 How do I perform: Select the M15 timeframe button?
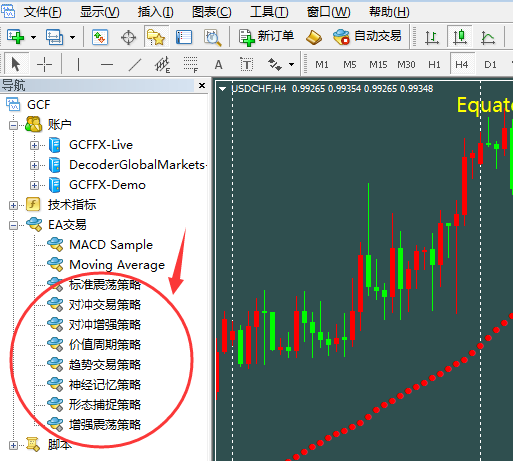(x=378, y=64)
